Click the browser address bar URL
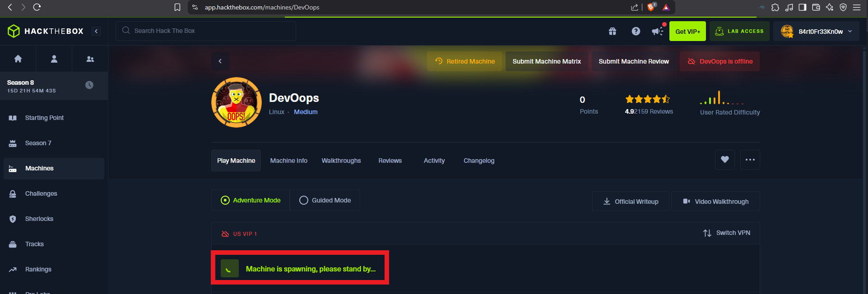The width and height of the screenshot is (868, 294). (262, 7)
